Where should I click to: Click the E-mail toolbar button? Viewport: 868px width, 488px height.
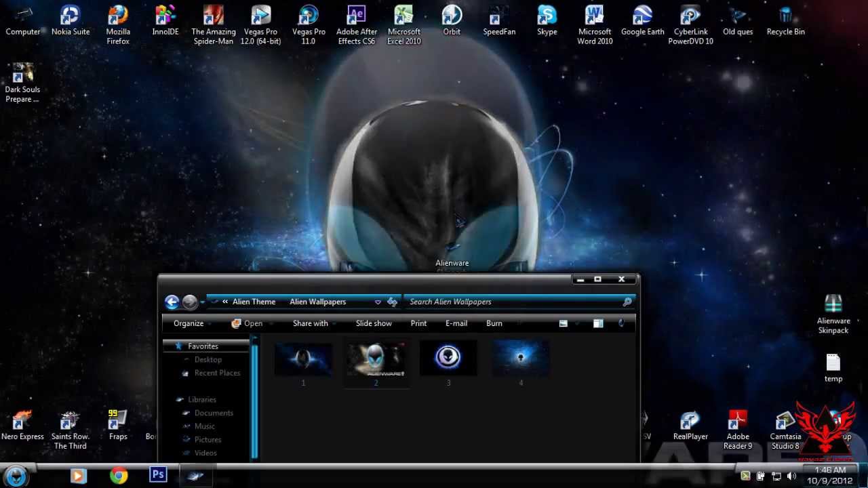pos(456,323)
